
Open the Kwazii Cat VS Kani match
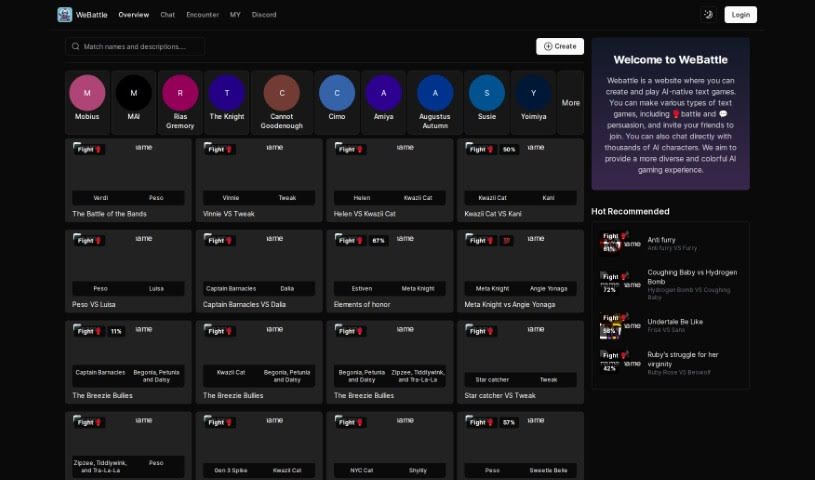click(x=520, y=180)
